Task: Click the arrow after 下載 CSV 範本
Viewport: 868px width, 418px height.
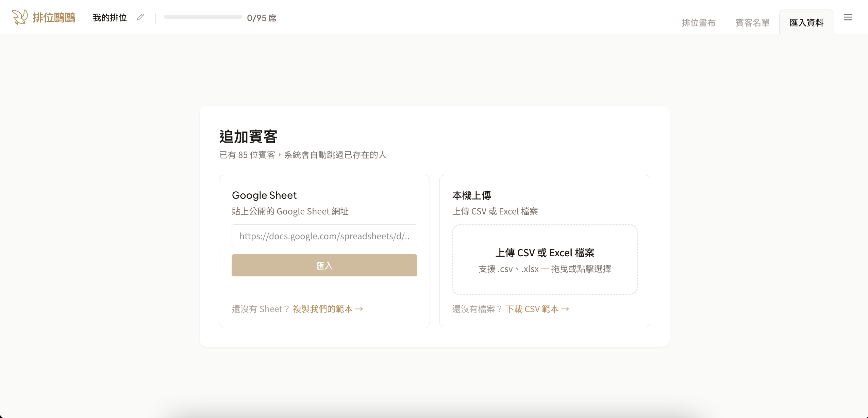Action: click(x=565, y=309)
